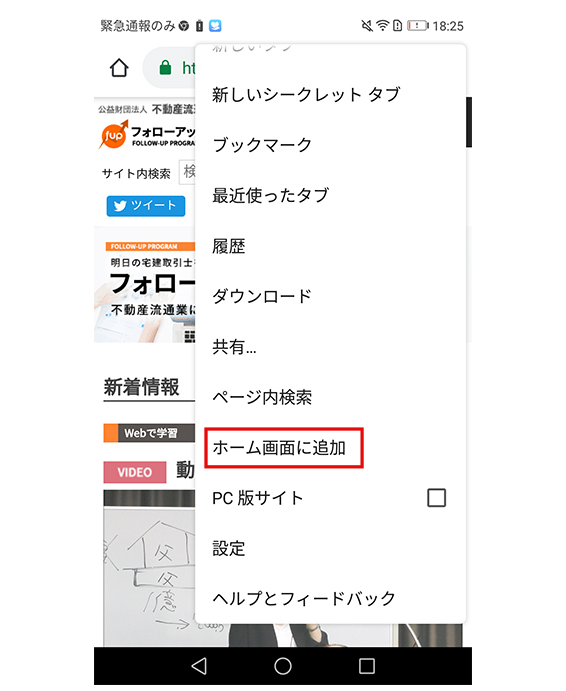Tap the green padlock security icon
This screenshot has width=566, height=691.
(165, 68)
